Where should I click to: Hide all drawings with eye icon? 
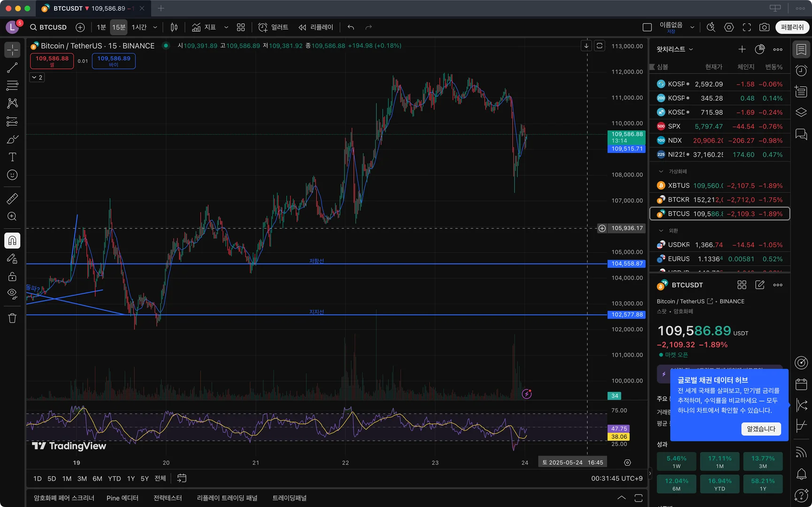[12, 294]
